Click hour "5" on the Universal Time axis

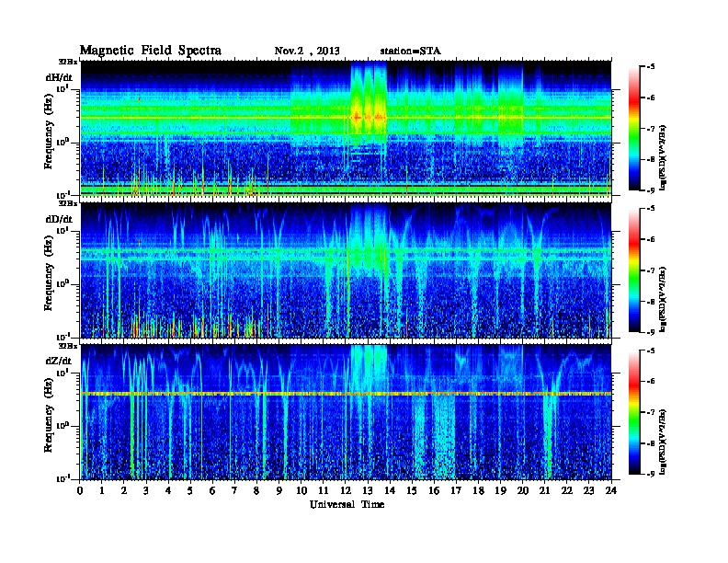(x=190, y=490)
